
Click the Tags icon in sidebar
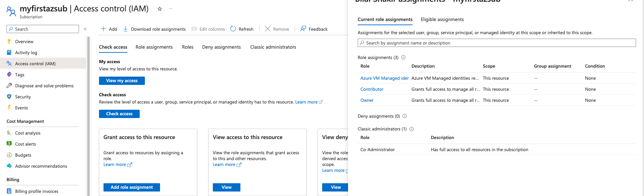click(x=9, y=75)
